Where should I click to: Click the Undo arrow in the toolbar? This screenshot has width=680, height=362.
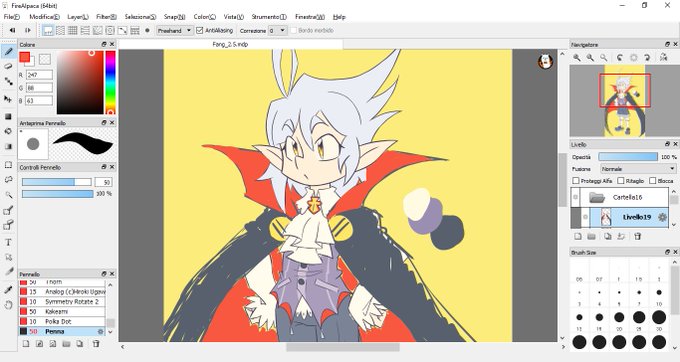(13, 30)
